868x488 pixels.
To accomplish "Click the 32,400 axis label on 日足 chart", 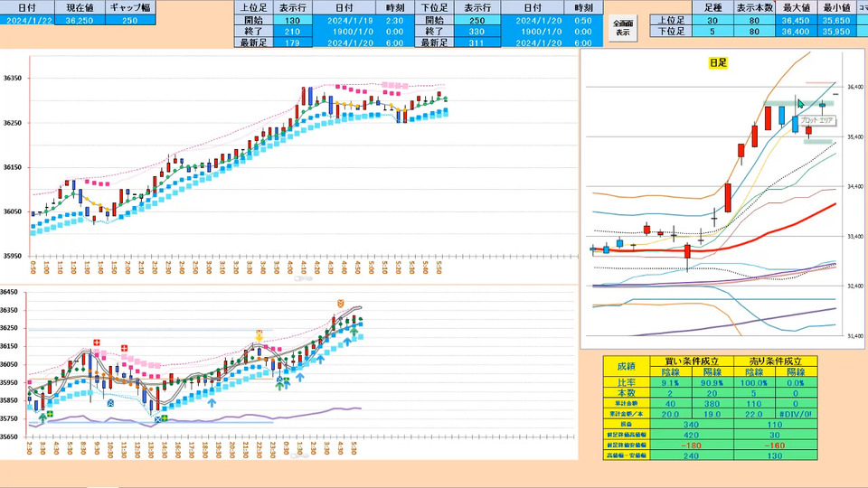I will click(x=854, y=286).
